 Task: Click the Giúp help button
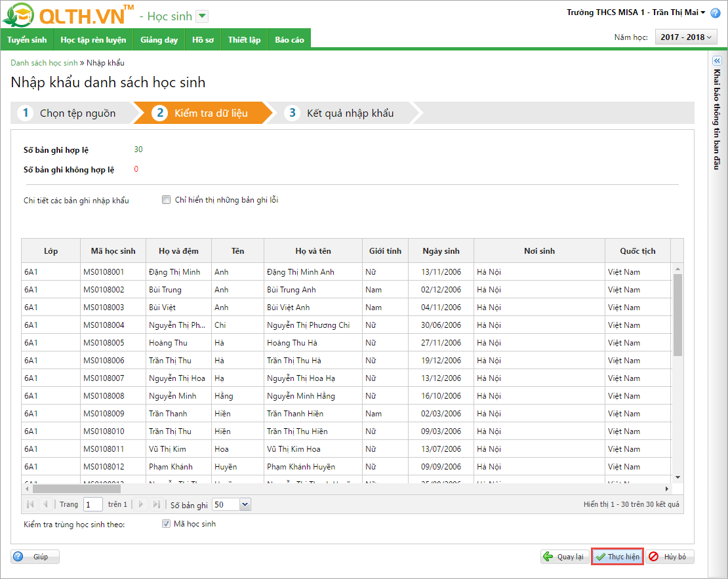tap(35, 557)
